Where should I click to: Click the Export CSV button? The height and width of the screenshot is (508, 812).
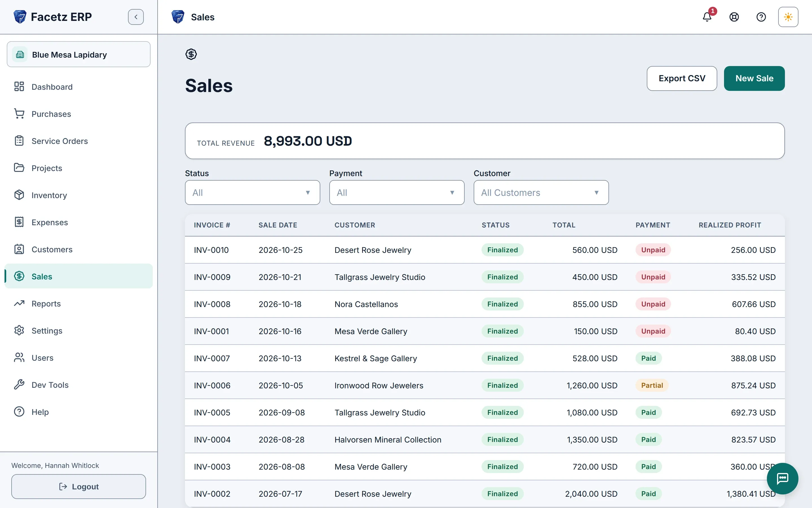pos(682,78)
